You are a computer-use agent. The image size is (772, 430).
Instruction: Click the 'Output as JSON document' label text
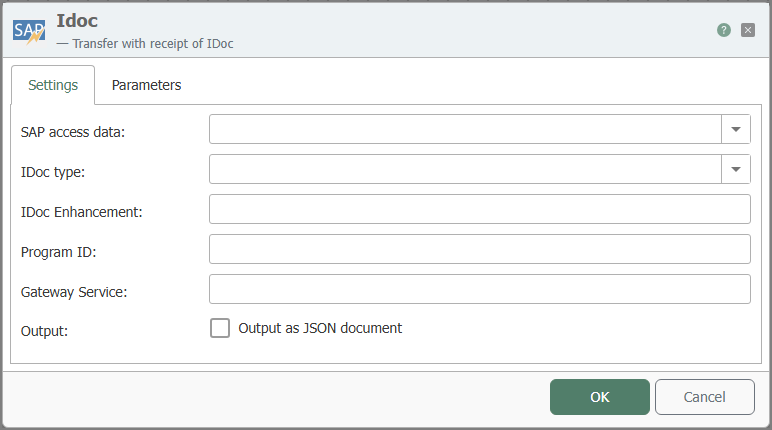[320, 328]
